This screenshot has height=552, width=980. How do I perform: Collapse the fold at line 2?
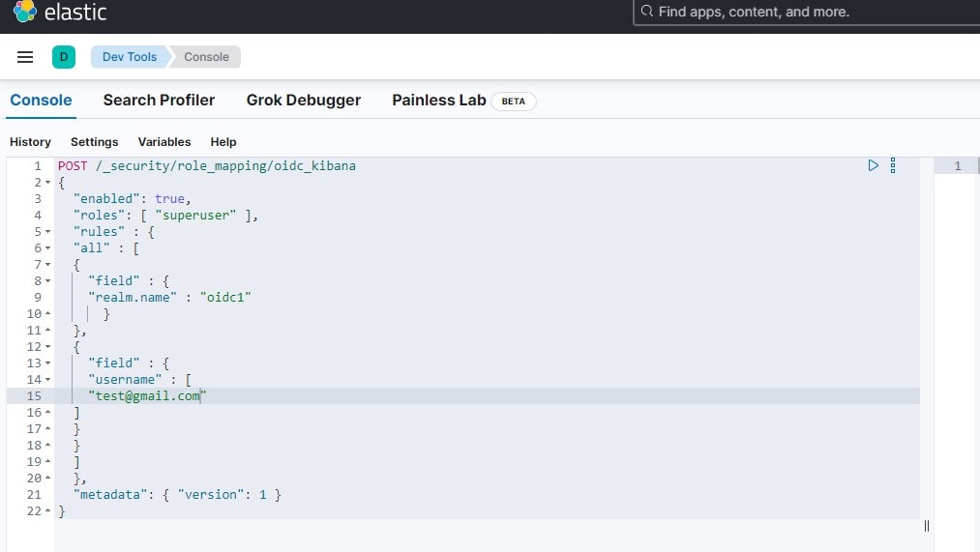click(x=47, y=183)
